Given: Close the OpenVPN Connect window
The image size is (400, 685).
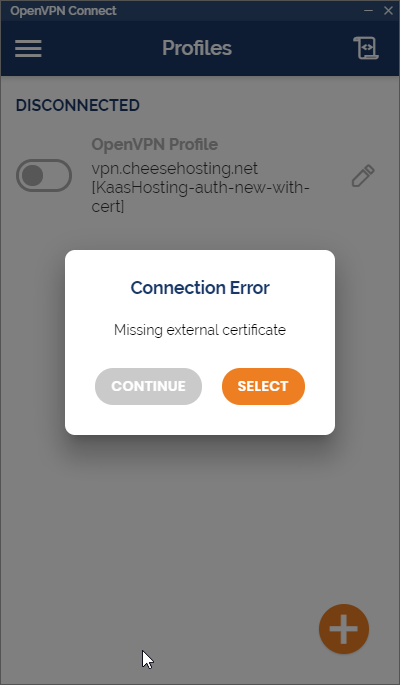Looking at the screenshot, I should point(388,10).
